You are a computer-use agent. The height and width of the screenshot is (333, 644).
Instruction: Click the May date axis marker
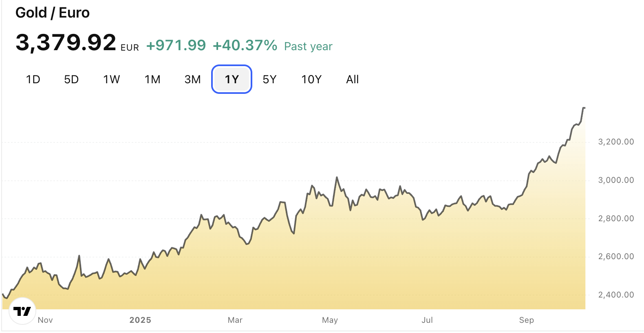pos(330,320)
